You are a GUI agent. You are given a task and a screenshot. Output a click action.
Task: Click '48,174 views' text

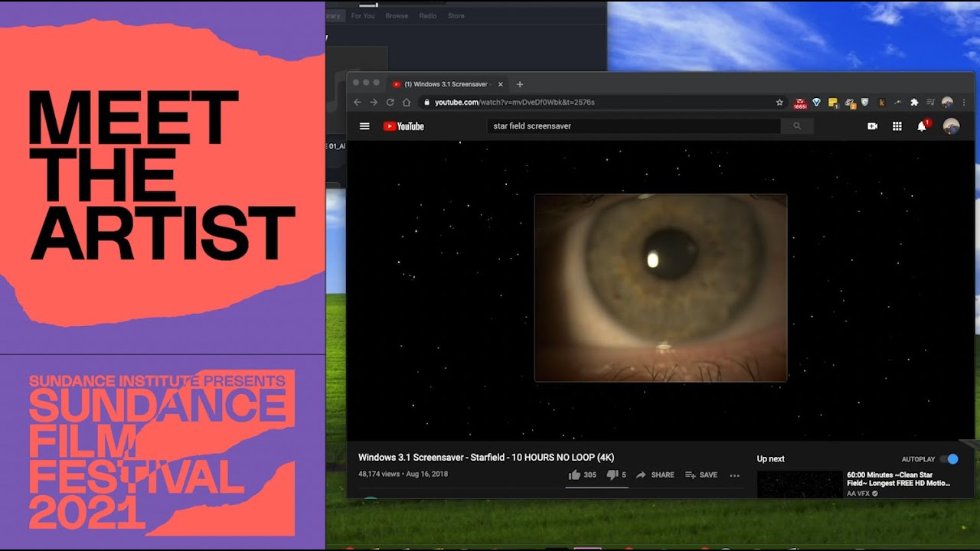(x=380, y=474)
